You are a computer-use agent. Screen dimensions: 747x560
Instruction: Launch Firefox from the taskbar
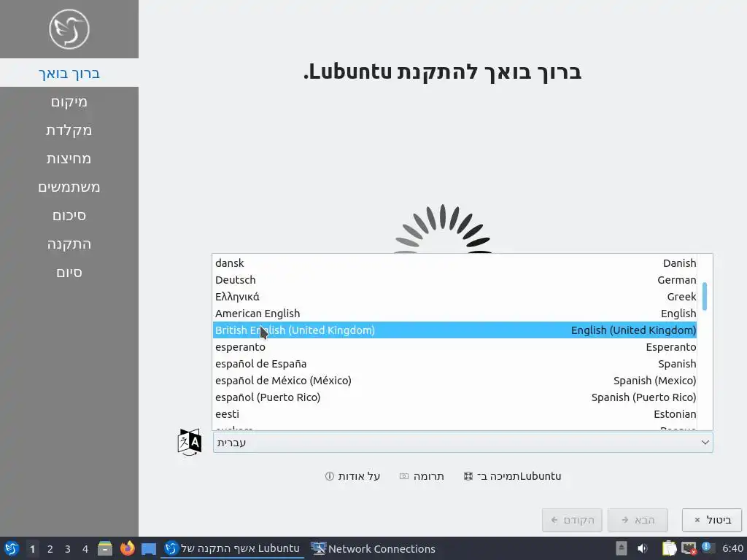click(127, 548)
